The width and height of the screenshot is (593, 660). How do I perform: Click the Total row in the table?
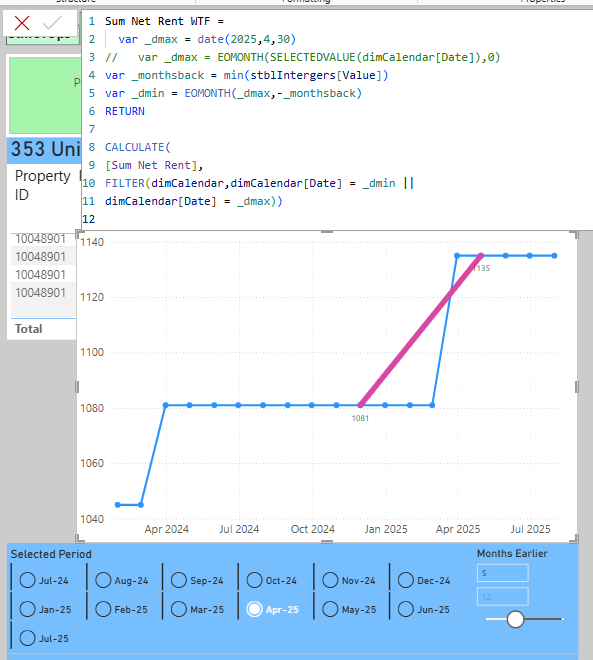[42, 329]
